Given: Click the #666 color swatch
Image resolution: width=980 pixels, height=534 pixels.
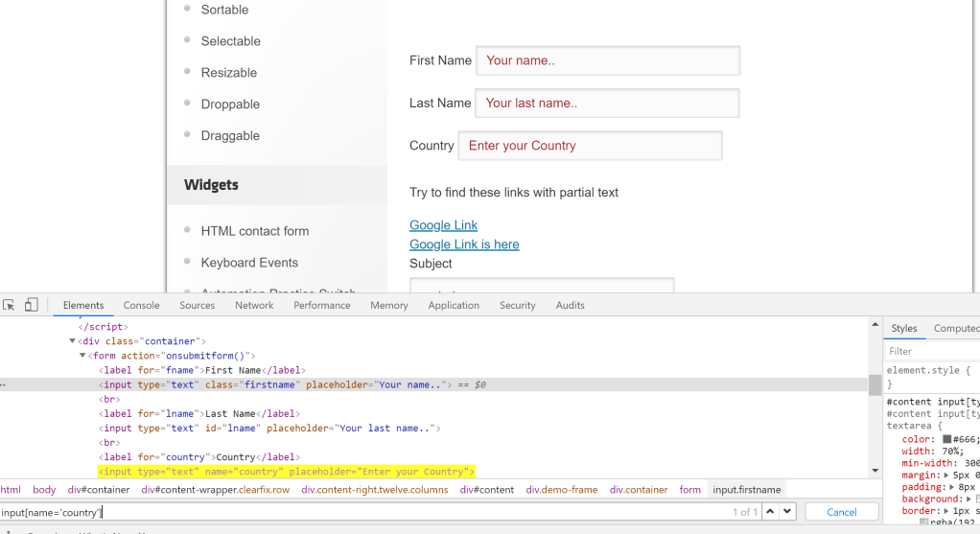Looking at the screenshot, I should point(946,439).
